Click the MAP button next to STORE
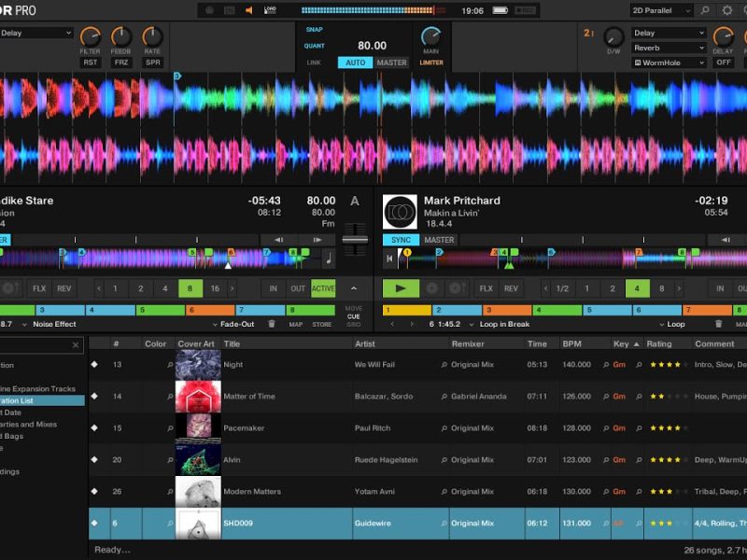This screenshot has width=747, height=560. pos(296,324)
